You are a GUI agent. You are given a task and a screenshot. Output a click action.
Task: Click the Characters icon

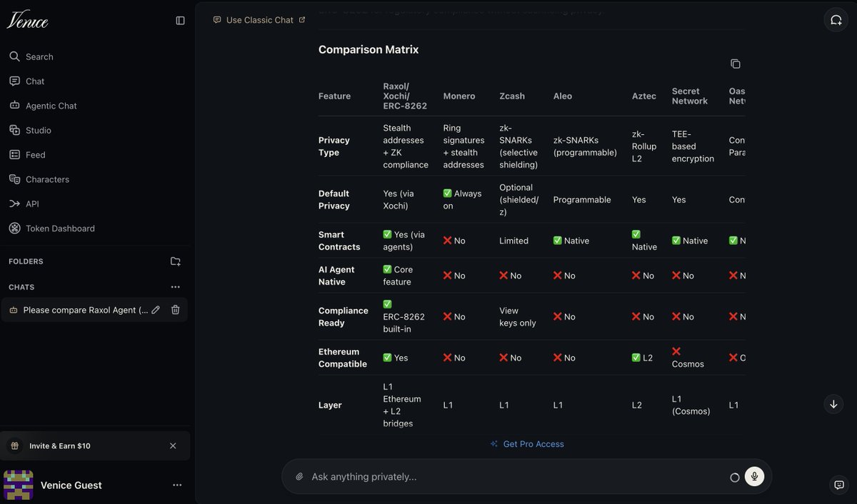click(x=14, y=179)
